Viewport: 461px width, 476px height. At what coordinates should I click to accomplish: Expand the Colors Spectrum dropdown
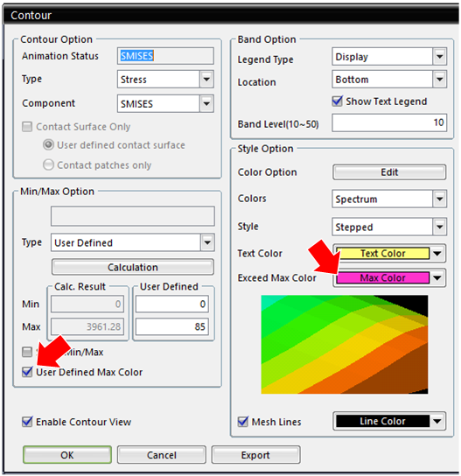[439, 199]
